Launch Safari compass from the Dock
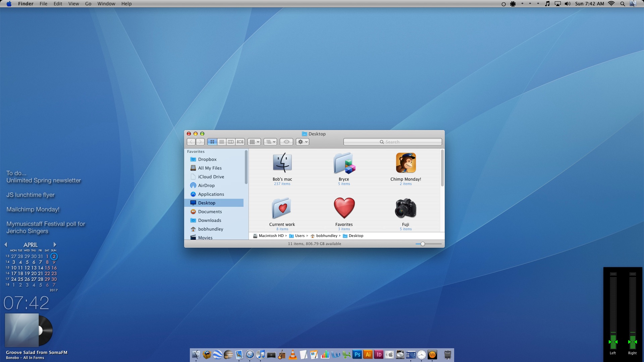 point(250,355)
